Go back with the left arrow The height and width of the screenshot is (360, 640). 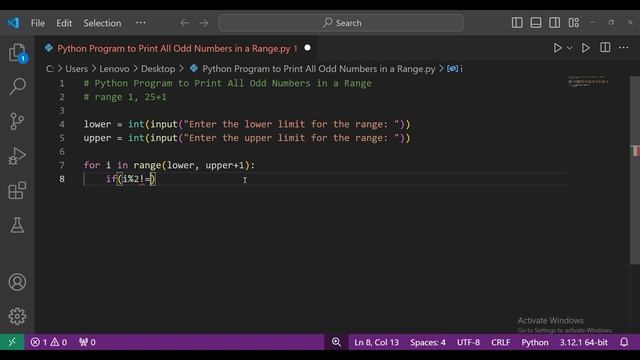[184, 23]
